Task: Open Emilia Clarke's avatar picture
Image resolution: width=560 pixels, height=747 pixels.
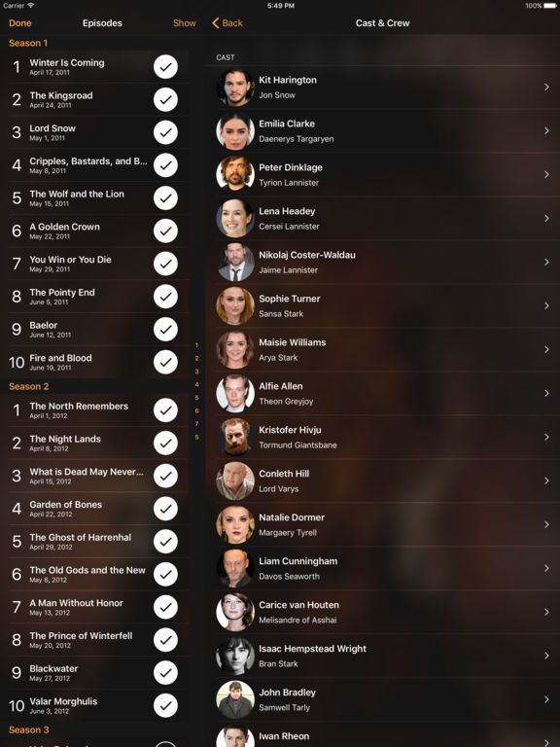Action: click(235, 131)
